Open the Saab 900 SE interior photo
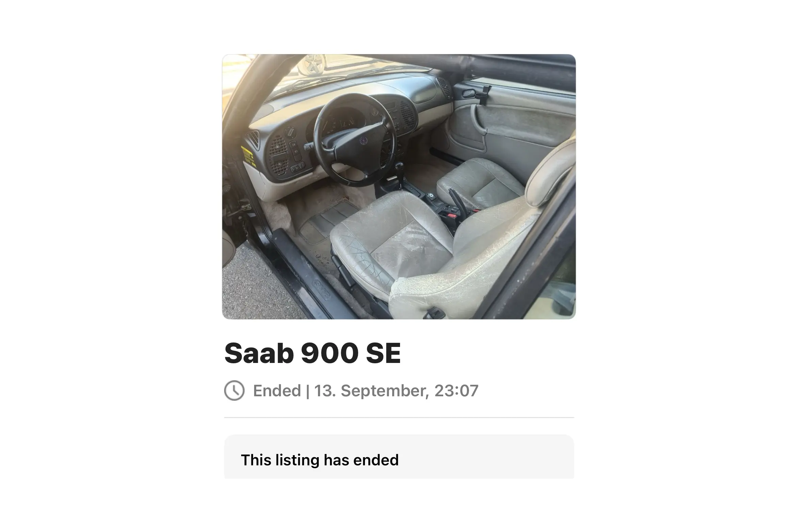The width and height of the screenshot is (798, 532). click(x=399, y=187)
